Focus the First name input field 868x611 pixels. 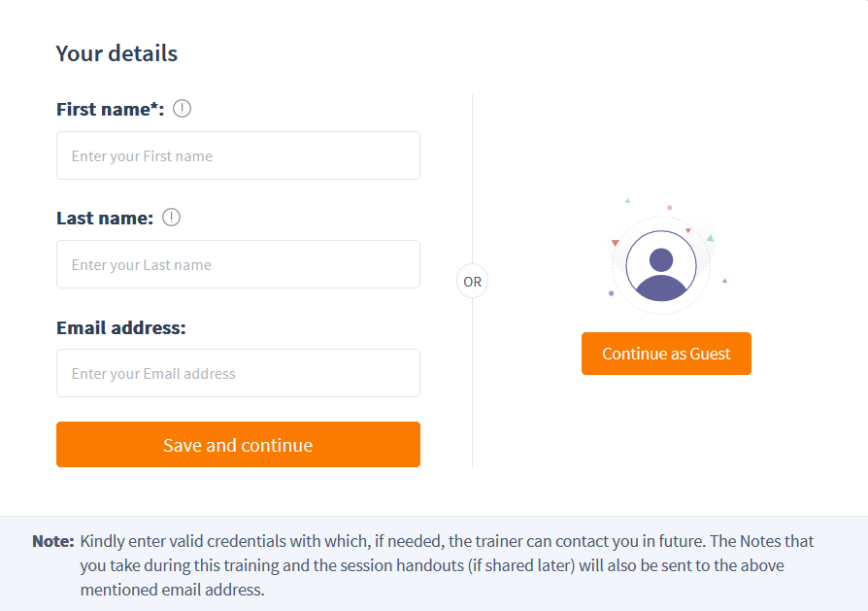(238, 155)
